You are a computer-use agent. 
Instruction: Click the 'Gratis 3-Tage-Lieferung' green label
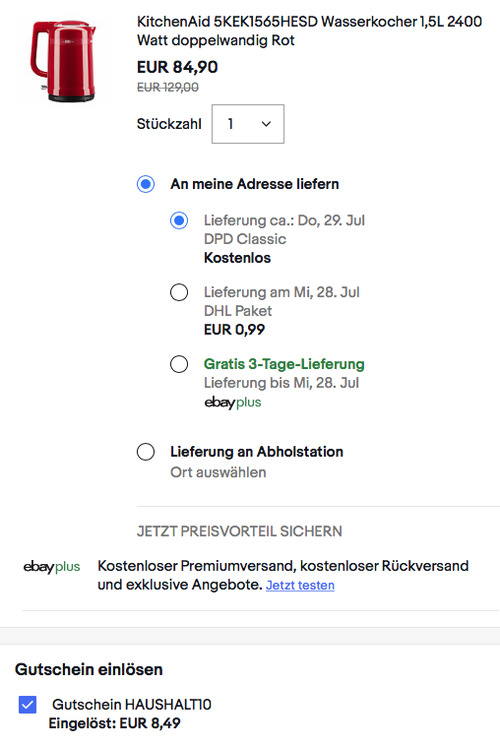[x=284, y=364]
